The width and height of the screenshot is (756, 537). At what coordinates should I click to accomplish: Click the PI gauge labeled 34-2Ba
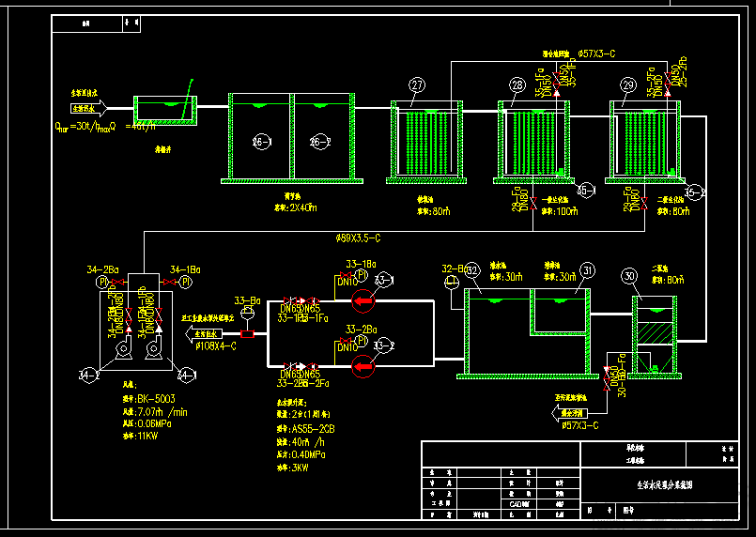pyautogui.click(x=102, y=282)
